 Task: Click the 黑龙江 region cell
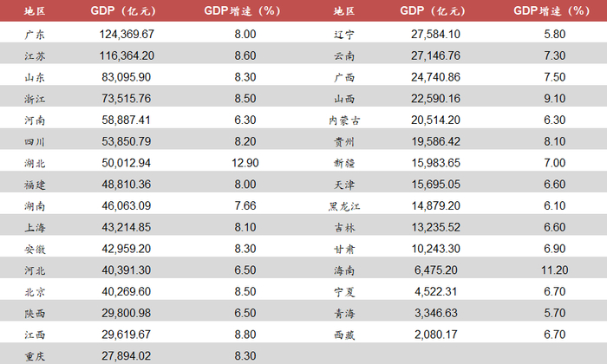pyautogui.click(x=345, y=204)
